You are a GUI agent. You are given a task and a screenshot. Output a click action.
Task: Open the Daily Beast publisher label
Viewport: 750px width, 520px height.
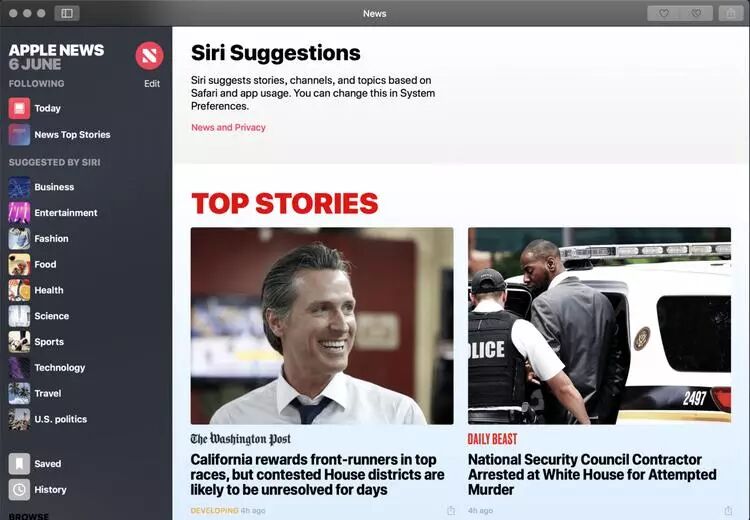(492, 439)
